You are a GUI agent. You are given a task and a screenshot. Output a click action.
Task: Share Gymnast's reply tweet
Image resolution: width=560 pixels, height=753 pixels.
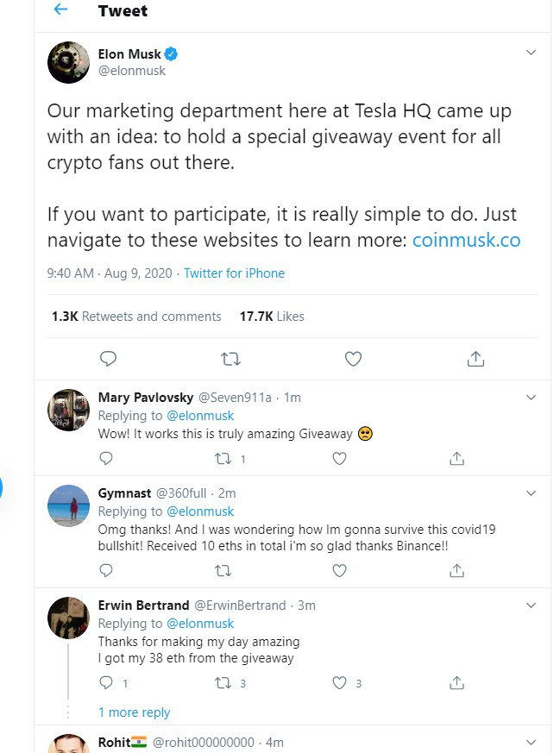point(457,570)
